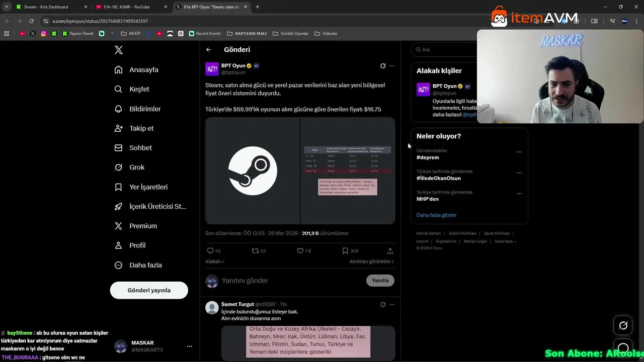Screen dimensions: 644x362
Task: Open the media controls icon in toolbar
Action: [612, 21]
